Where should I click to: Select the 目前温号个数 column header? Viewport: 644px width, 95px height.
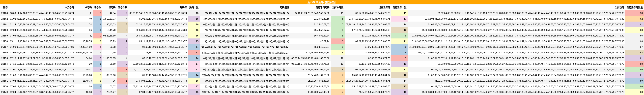(x=399, y=7)
